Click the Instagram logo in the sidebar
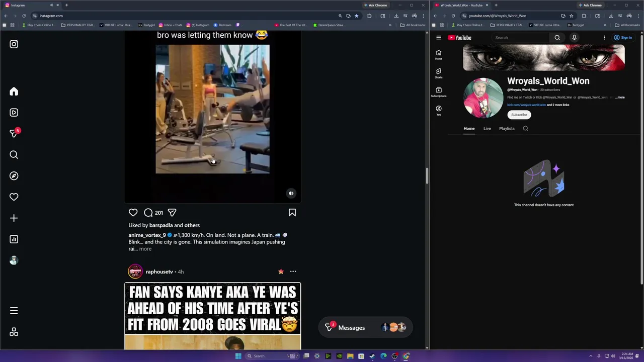The width and height of the screenshot is (644, 362). pyautogui.click(x=14, y=44)
